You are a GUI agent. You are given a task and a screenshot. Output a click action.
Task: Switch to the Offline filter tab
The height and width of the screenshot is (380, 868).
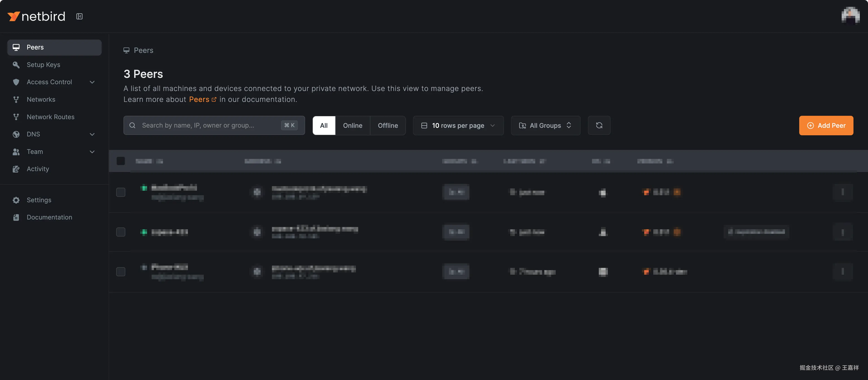coord(387,125)
